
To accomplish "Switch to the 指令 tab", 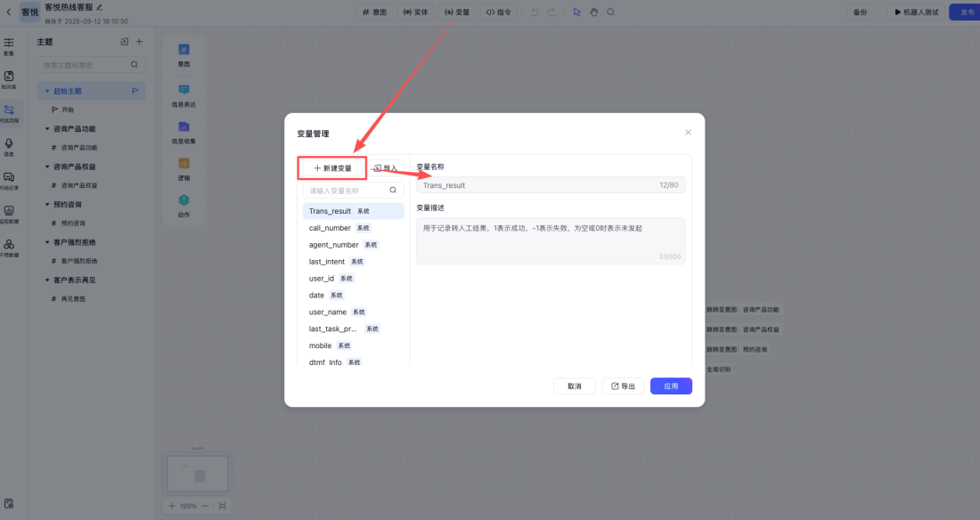I will [498, 12].
